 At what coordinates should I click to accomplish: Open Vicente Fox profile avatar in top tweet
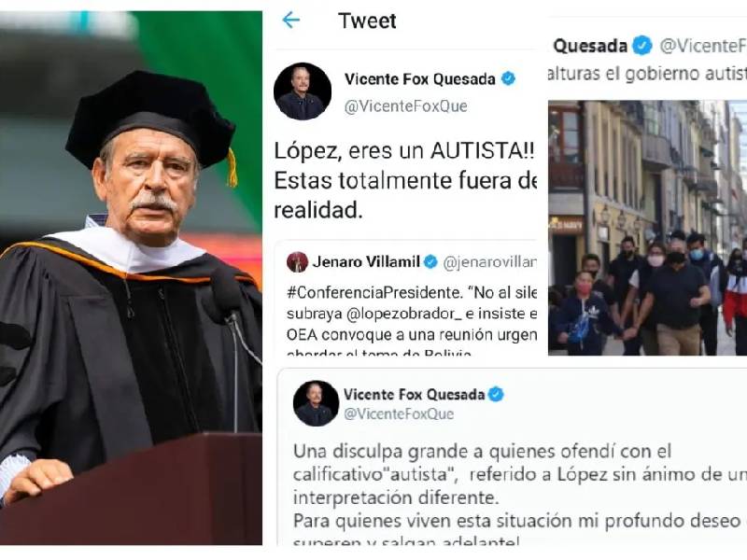(303, 91)
